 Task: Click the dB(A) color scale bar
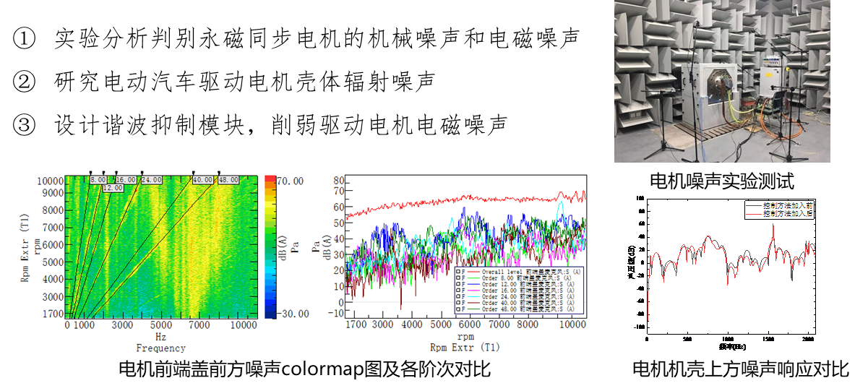(270, 246)
